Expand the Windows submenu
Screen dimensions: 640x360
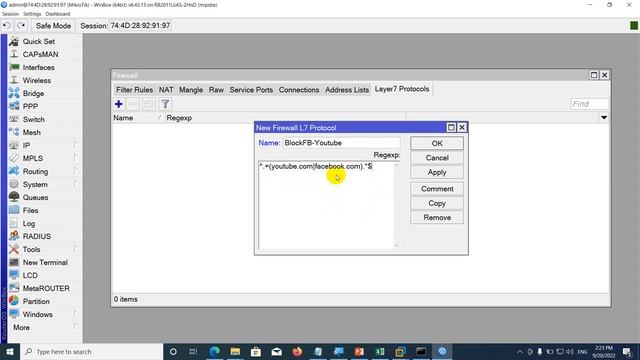click(76, 314)
